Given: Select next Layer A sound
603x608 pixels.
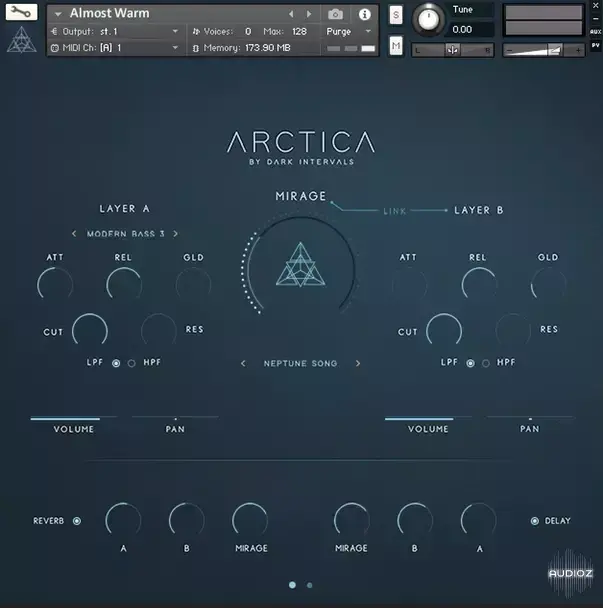Looking at the screenshot, I should tap(176, 233).
